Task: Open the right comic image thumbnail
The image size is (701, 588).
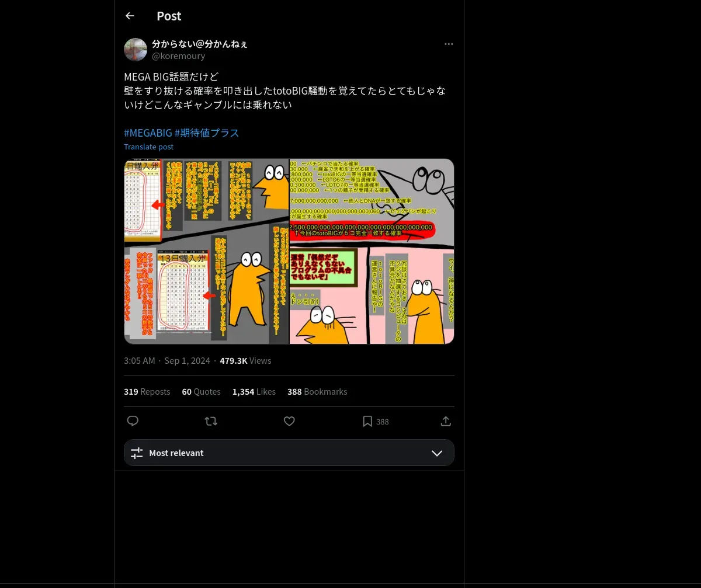Action: click(x=372, y=251)
